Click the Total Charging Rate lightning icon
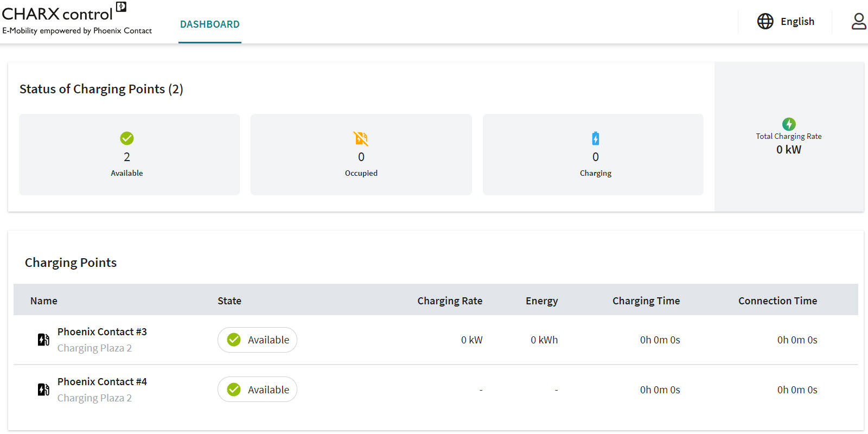The height and width of the screenshot is (434, 868). coord(788,124)
